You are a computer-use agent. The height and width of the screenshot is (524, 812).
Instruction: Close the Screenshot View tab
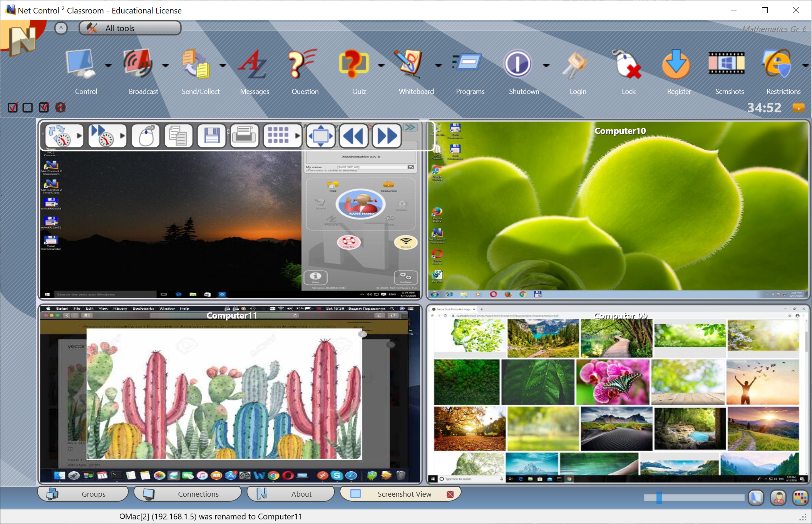pos(450,494)
